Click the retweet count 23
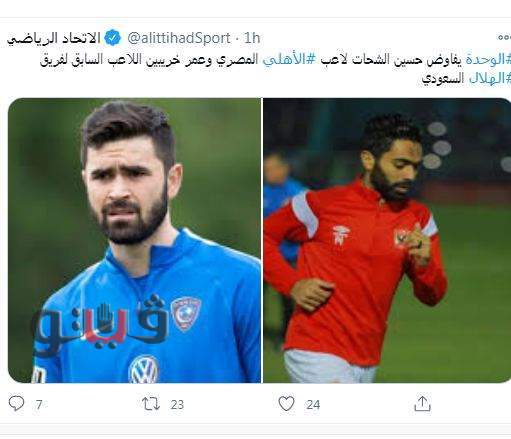 tap(177, 405)
